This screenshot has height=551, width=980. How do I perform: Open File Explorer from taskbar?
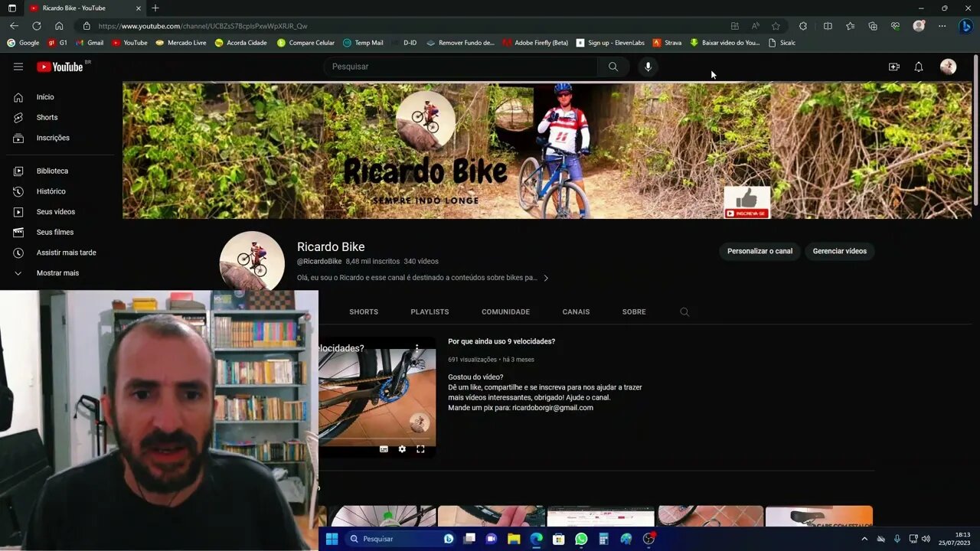tap(514, 539)
